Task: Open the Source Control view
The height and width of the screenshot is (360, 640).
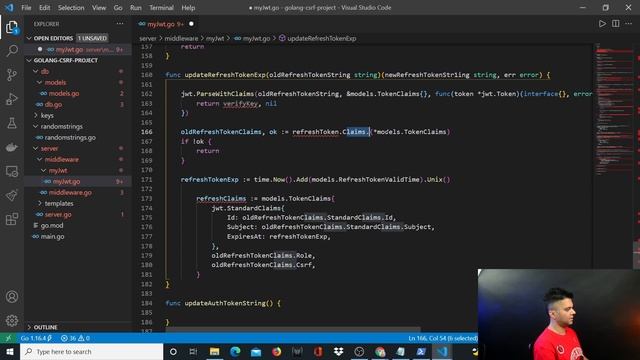Action: tap(12, 75)
